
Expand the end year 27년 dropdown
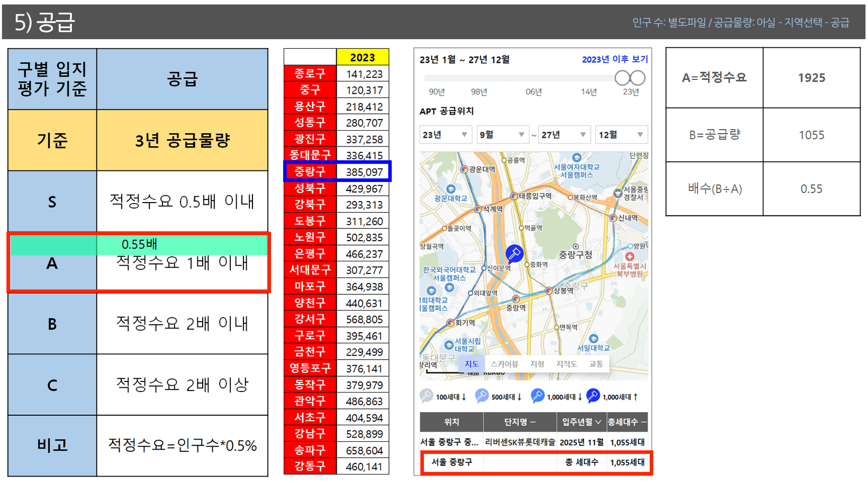(x=564, y=135)
